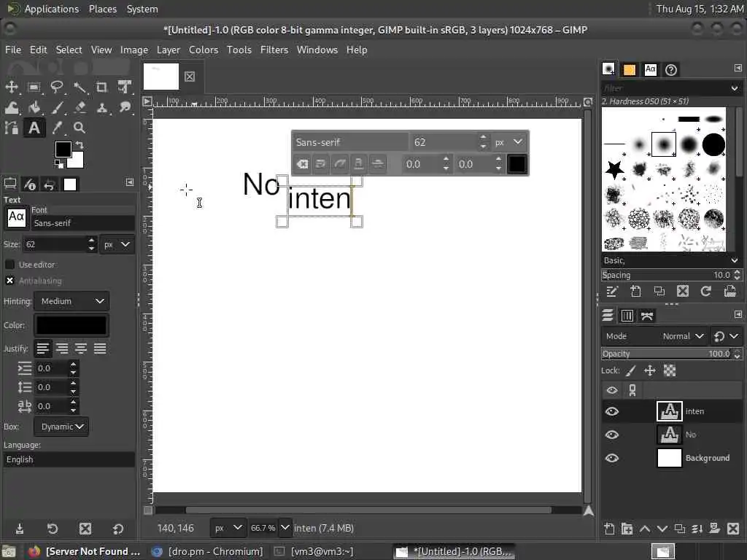Screen dimensions: 747x560
Task: Select the Free Select lasso tool
Action: (x=57, y=87)
